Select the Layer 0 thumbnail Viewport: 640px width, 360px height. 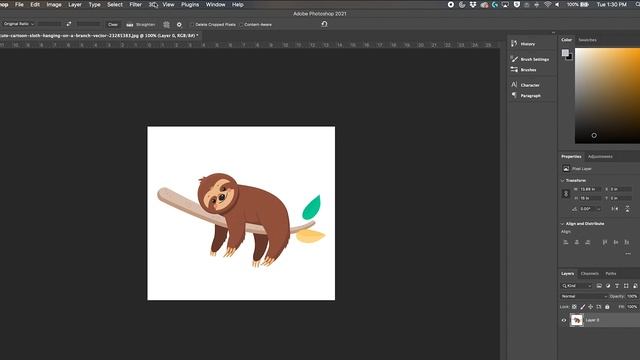(577, 320)
